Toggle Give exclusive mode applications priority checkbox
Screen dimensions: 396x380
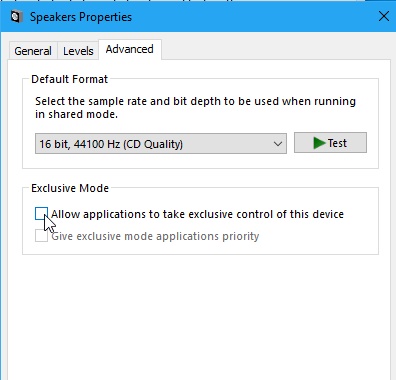[x=41, y=236]
